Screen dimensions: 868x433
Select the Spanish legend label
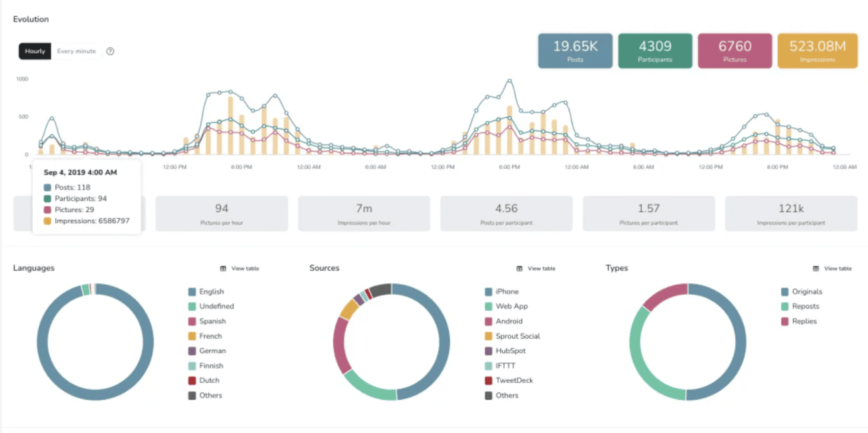212,321
